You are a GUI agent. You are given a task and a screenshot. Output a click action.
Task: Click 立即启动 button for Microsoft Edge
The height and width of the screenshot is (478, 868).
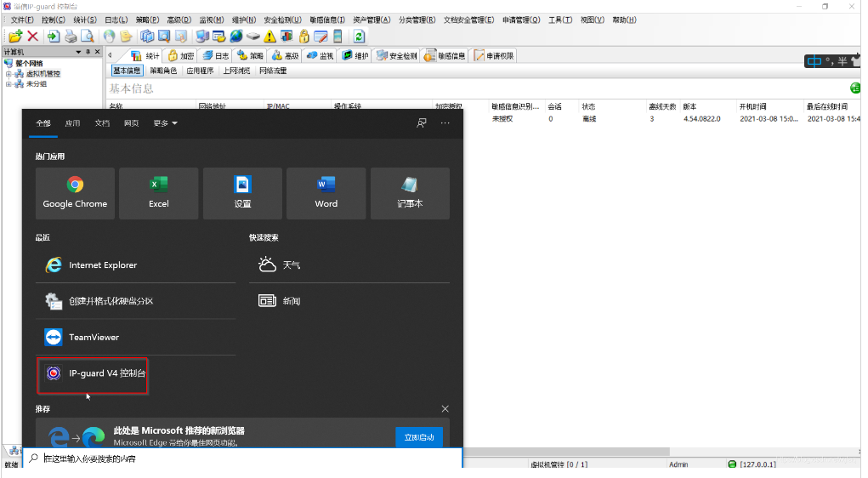tap(419, 437)
